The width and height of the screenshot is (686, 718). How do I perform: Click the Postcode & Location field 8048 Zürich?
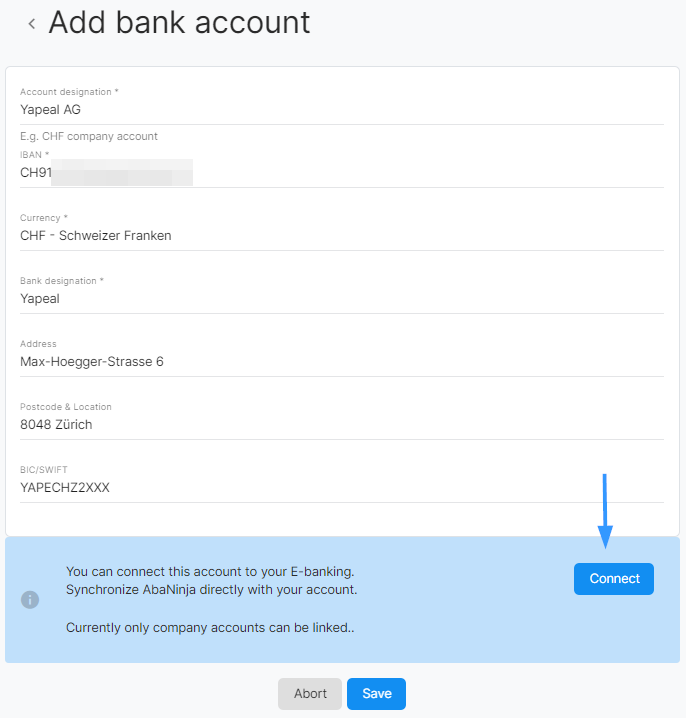[x=342, y=424]
